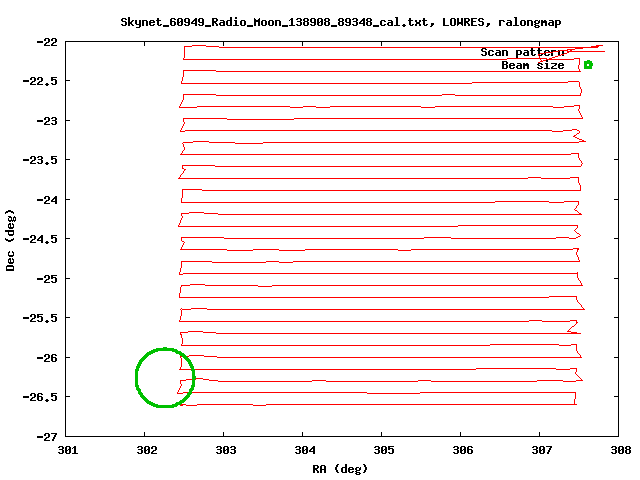Screen dimensions: 640x480
Task: Click the small green Beam size legend marker
Action: (588, 65)
